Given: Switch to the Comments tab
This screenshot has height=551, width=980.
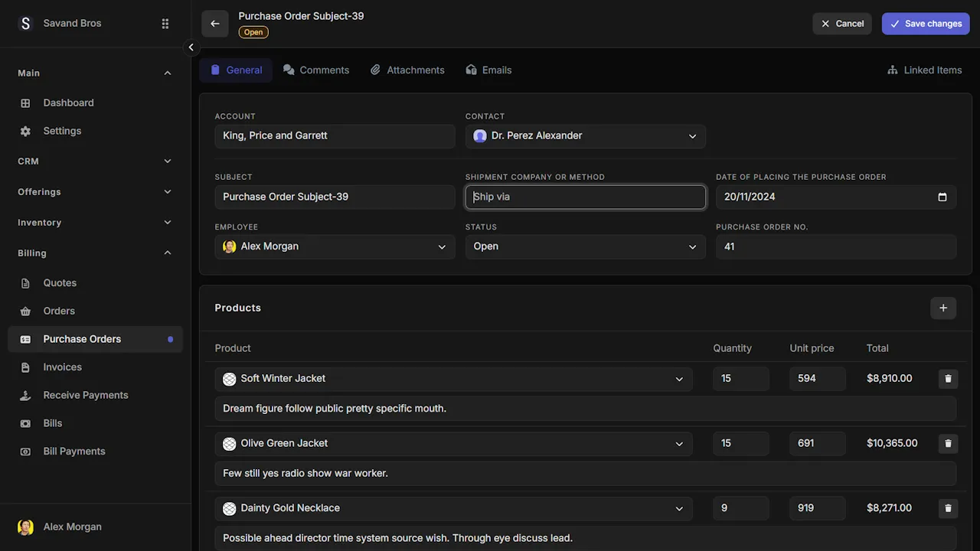Looking at the screenshot, I should [x=316, y=70].
